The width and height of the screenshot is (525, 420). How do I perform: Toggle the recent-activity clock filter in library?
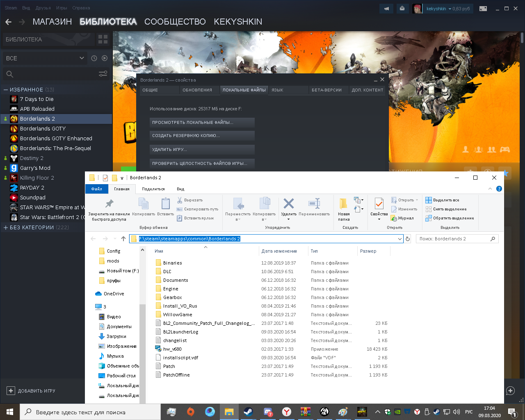pos(94,58)
